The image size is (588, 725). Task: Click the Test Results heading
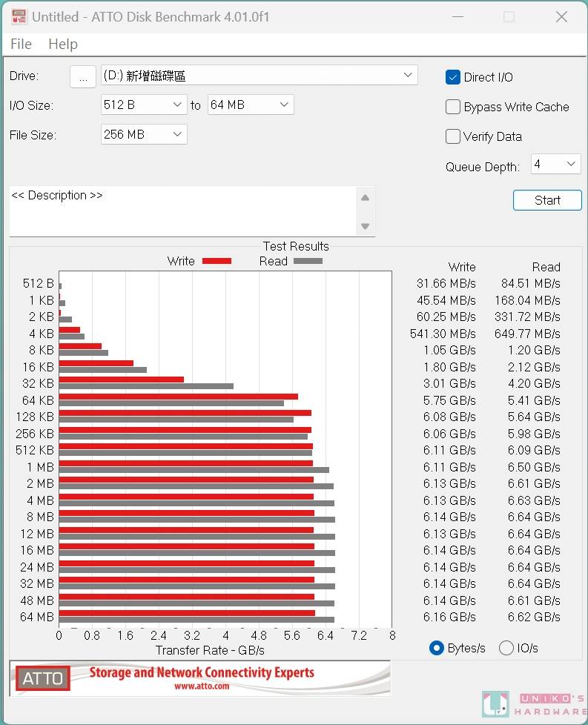click(296, 246)
